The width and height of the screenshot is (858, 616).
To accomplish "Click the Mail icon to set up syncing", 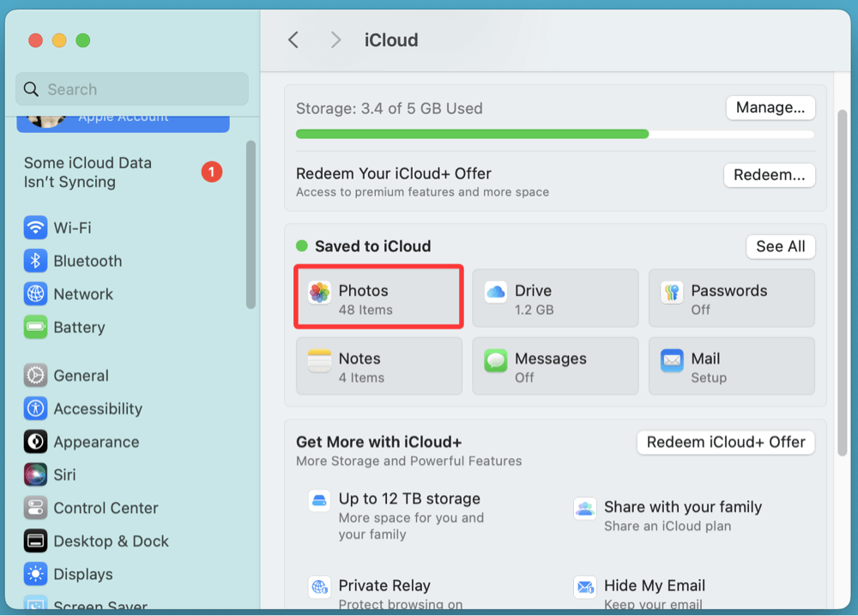I will pyautogui.click(x=672, y=359).
